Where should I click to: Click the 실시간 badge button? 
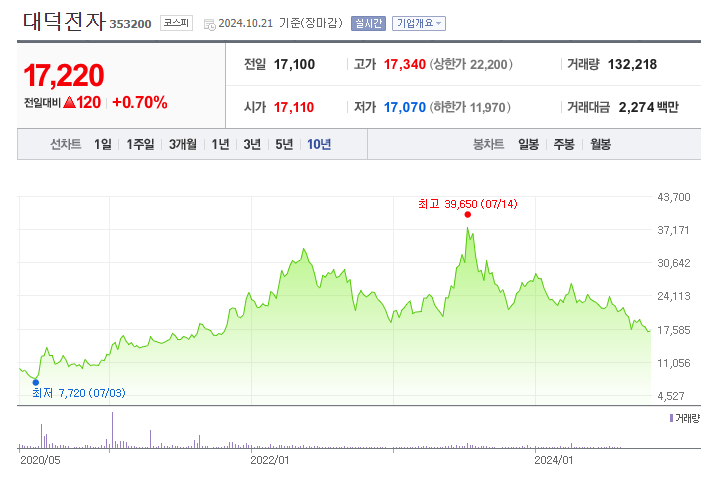(x=368, y=23)
